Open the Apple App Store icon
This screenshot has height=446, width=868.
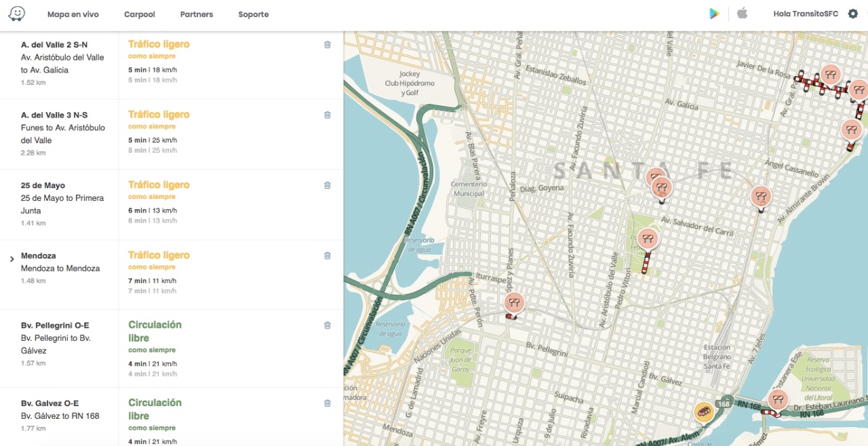tap(742, 14)
